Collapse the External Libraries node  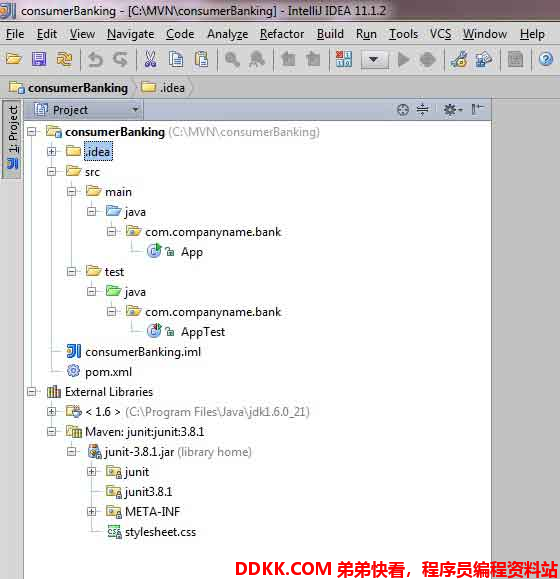pos(31,391)
